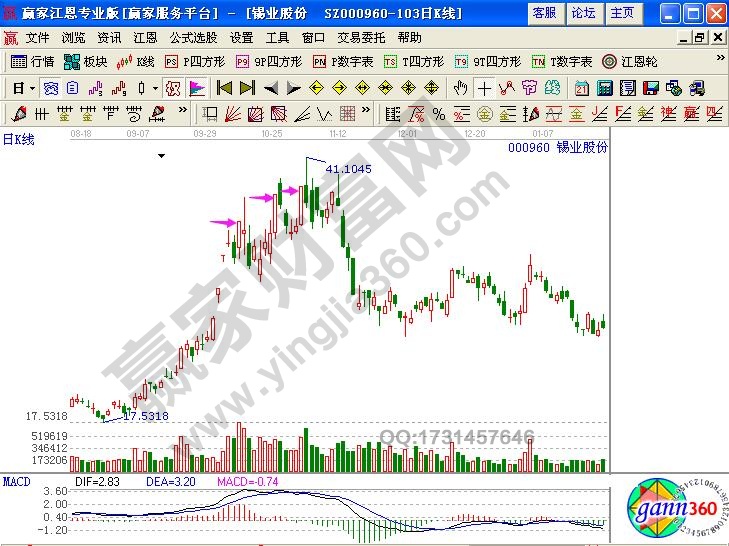This screenshot has width=729, height=546.
Task: Click the 客服 customer service button
Action: [544, 13]
